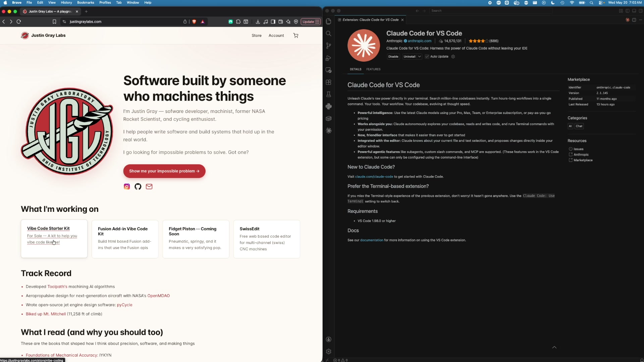The width and height of the screenshot is (644, 362).
Task: Open Vibe Code Starter Kit card
Action: coord(54,239)
